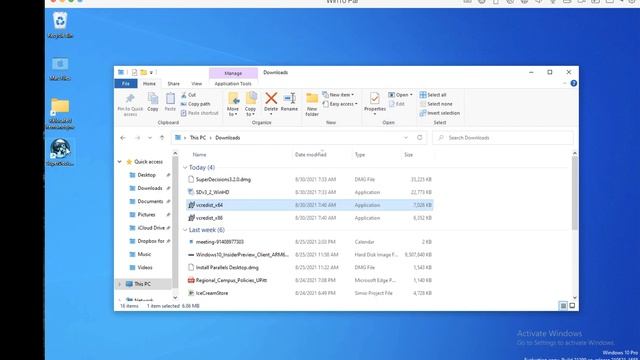Switch to large icons view in status bar
640x360 pixels.
(x=572, y=306)
